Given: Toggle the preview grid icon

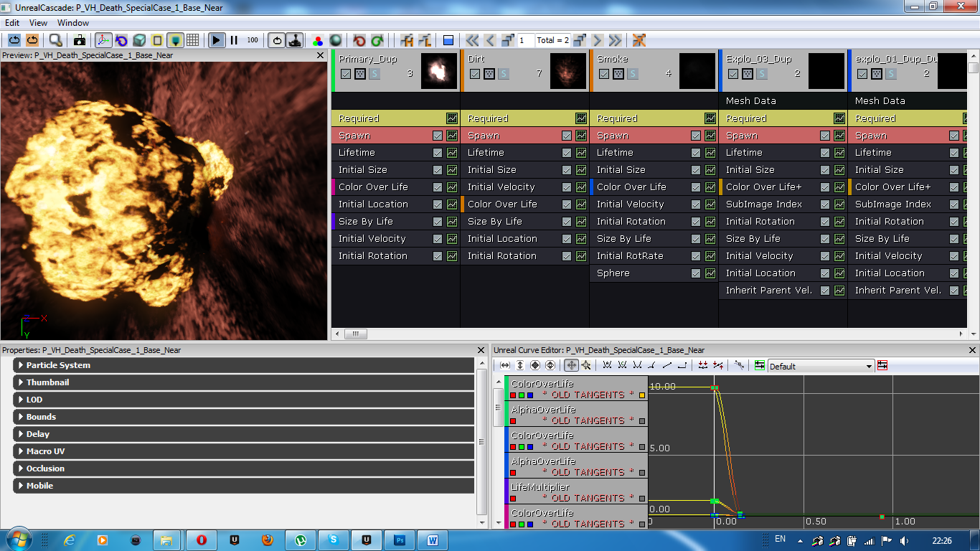Looking at the screenshot, I should point(192,40).
